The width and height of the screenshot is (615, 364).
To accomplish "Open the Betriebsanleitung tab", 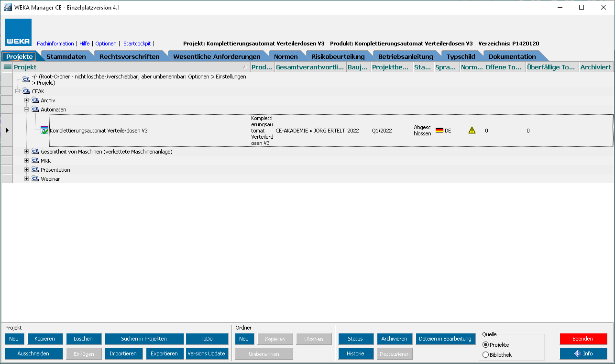I will coord(405,56).
